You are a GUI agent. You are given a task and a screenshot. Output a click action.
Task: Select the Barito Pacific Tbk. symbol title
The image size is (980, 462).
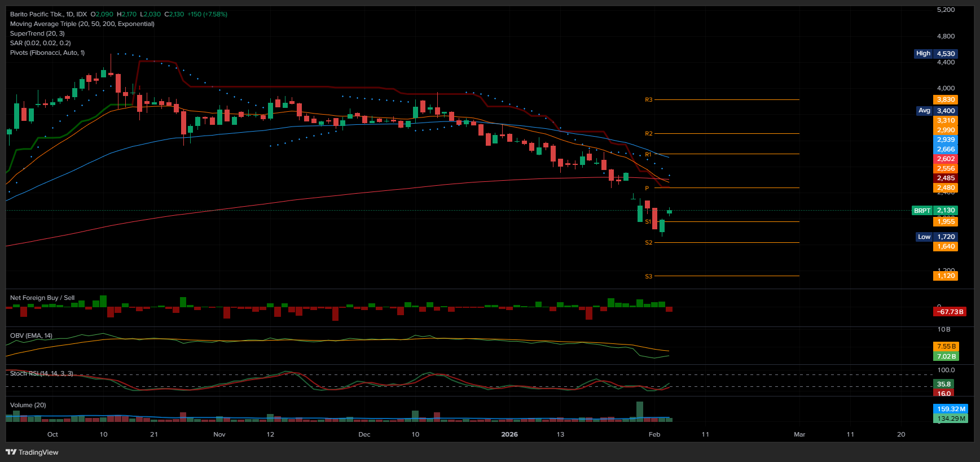click(36, 14)
